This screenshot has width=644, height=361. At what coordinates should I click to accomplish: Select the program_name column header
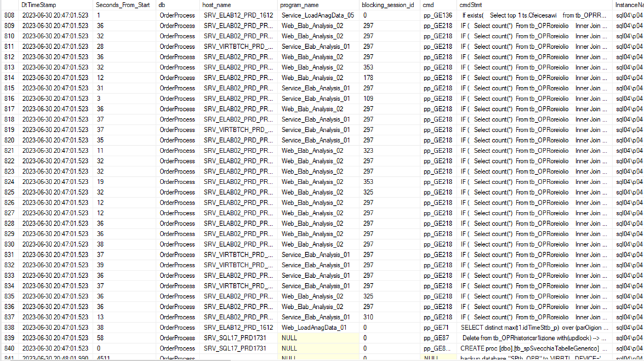(x=299, y=5)
